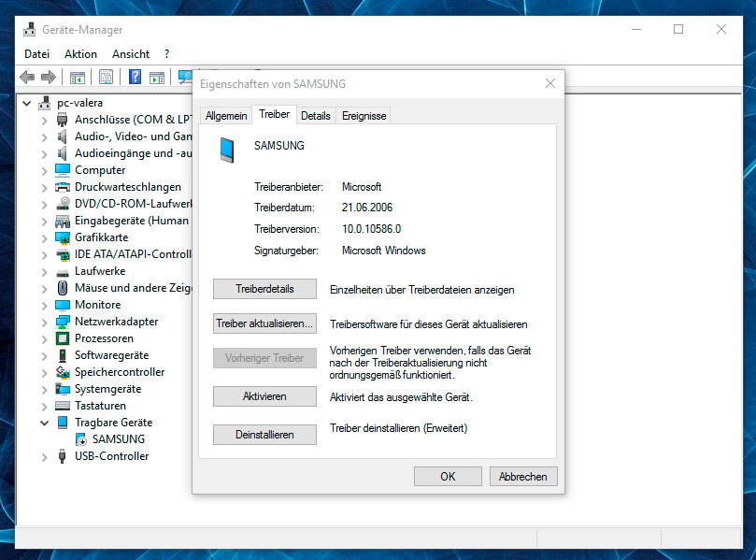The image size is (756, 560).
Task: Open the Aktion menu
Action: pos(81,54)
